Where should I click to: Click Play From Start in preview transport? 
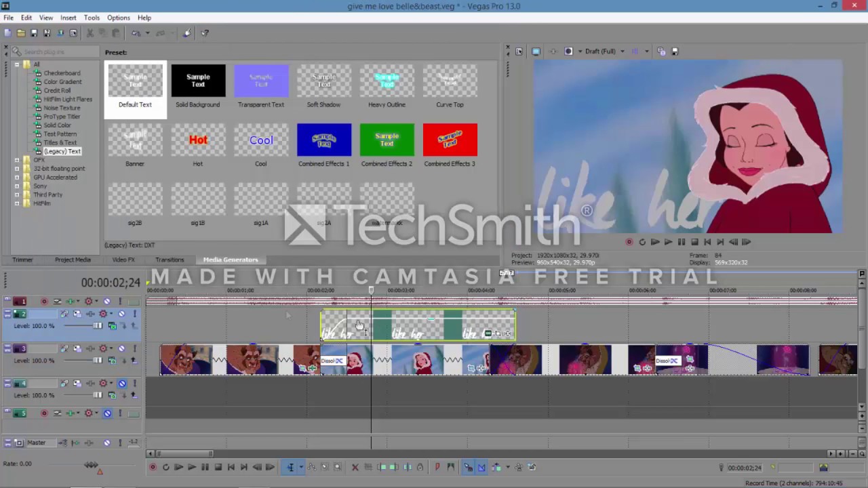[655, 242]
